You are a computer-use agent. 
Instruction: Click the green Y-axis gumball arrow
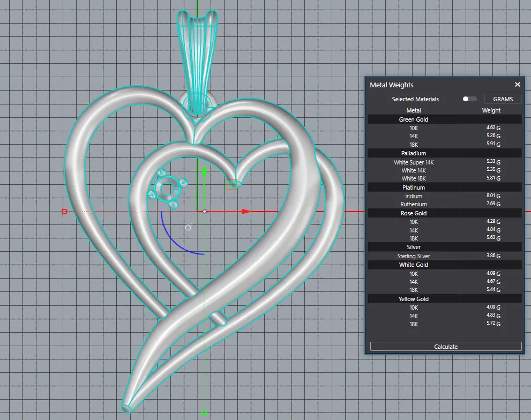pyautogui.click(x=204, y=171)
